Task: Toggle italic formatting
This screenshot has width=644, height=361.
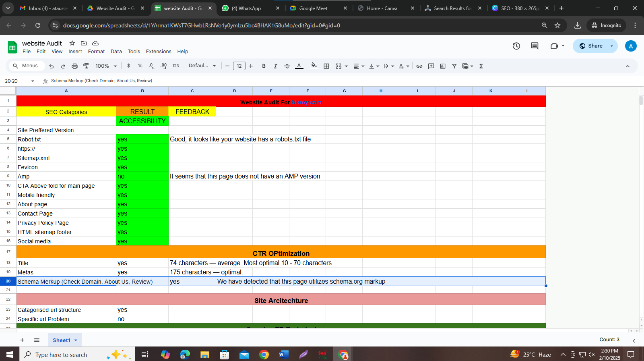Action: pyautogui.click(x=275, y=66)
